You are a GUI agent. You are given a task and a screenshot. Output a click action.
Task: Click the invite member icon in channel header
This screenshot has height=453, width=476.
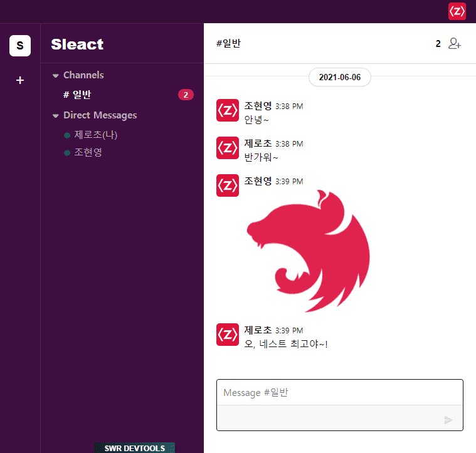coord(455,44)
